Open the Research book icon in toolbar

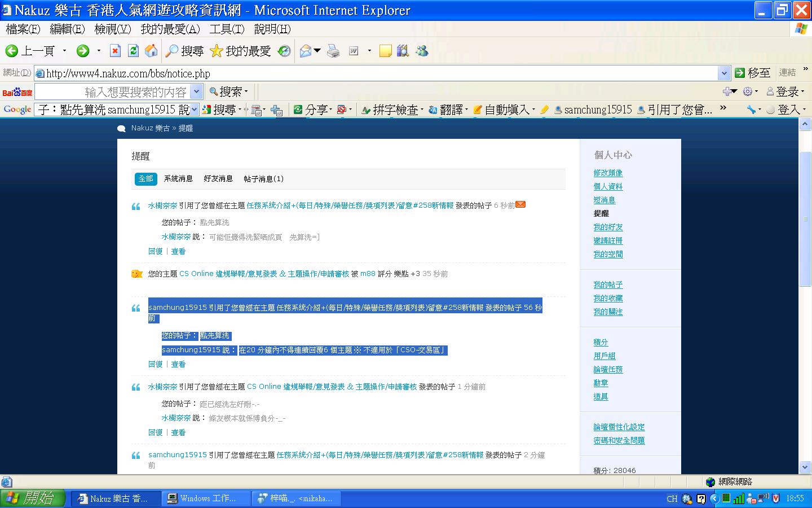(403, 51)
